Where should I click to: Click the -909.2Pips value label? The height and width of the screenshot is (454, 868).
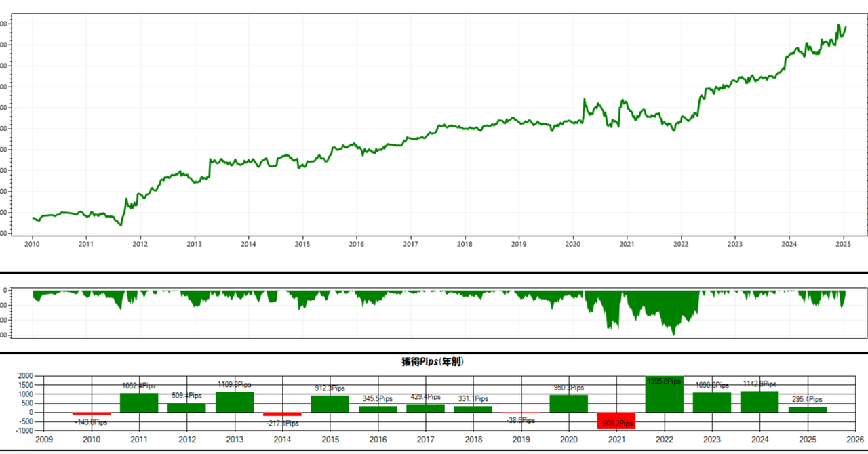click(616, 424)
